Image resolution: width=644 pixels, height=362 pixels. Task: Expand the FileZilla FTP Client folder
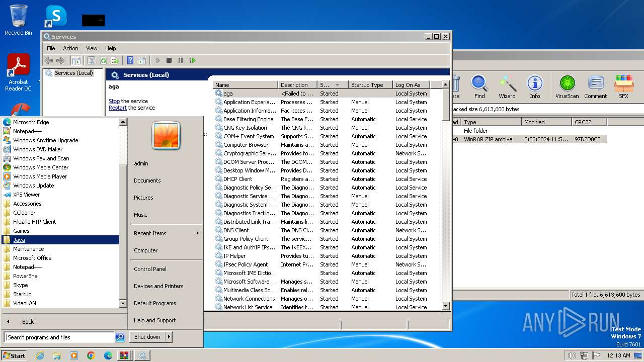tap(60, 222)
